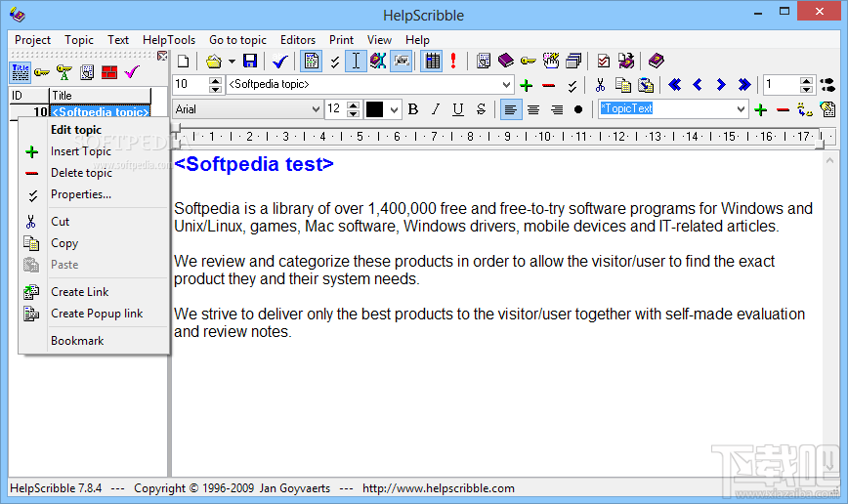848x504 pixels.
Task: Click the purple book with scissors icon
Action: (378, 62)
